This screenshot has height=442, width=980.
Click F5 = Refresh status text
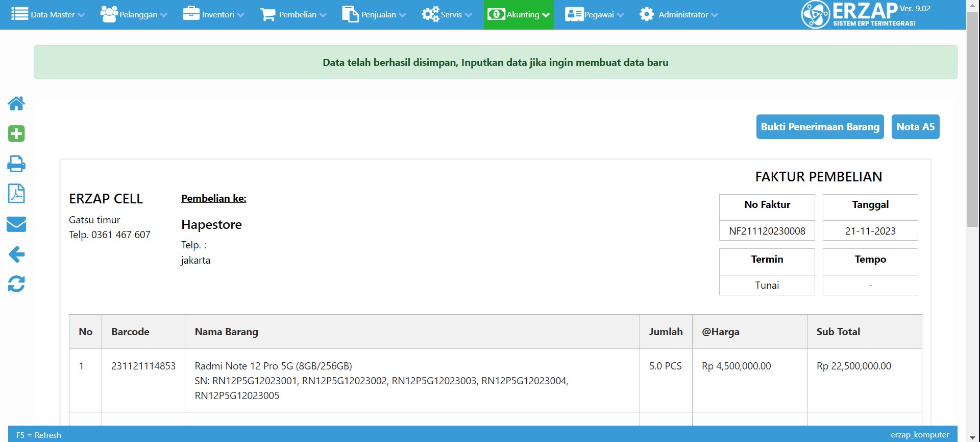[x=39, y=435]
